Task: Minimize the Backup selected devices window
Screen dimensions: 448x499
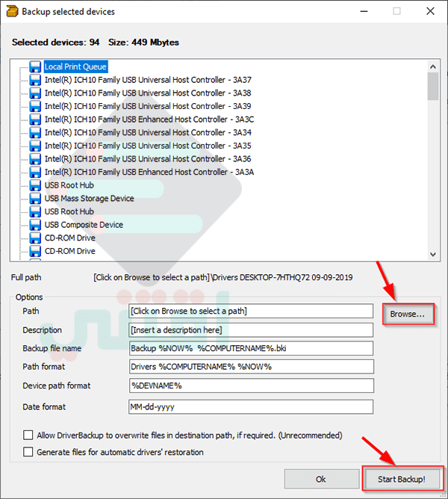Action: click(x=364, y=11)
